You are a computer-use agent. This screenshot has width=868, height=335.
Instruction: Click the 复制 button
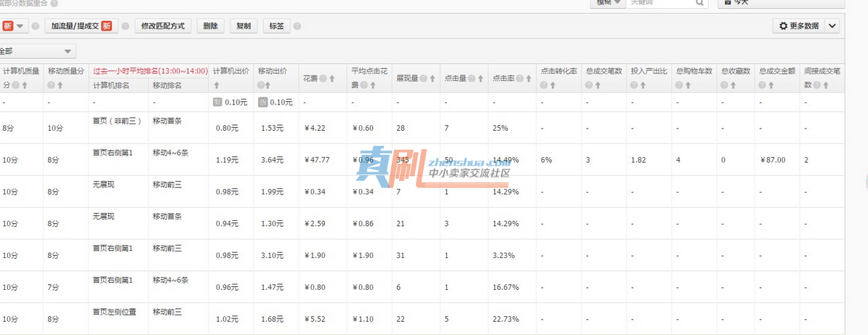point(244,26)
